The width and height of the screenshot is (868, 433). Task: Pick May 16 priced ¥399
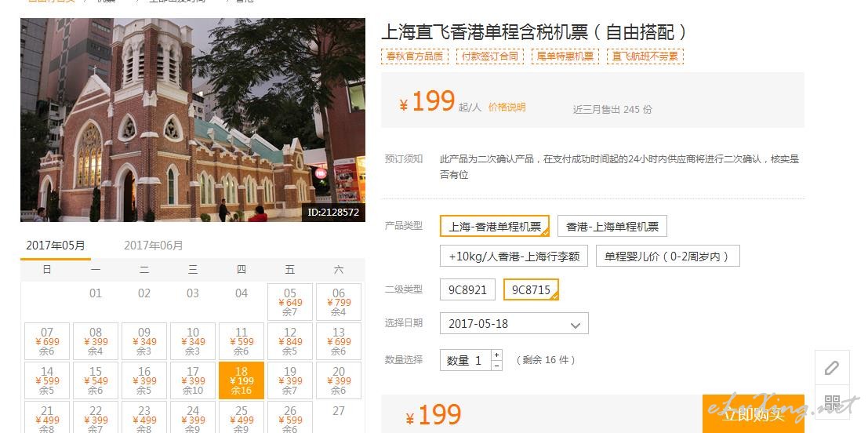144,380
